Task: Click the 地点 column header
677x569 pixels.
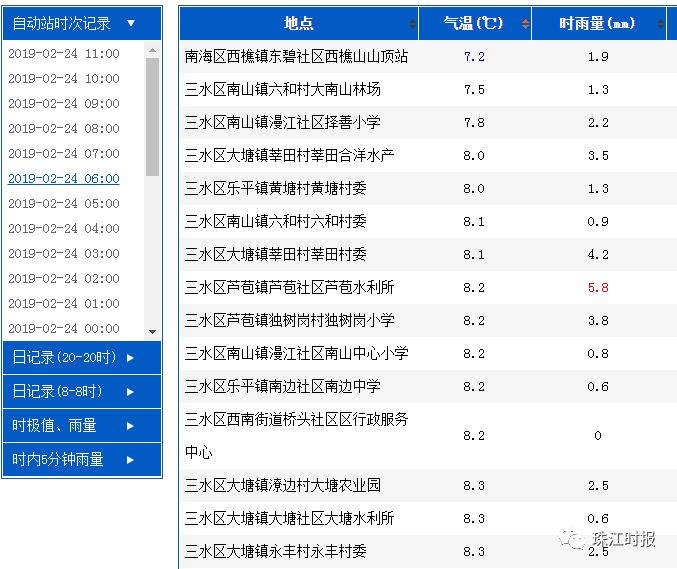Action: 299,23
